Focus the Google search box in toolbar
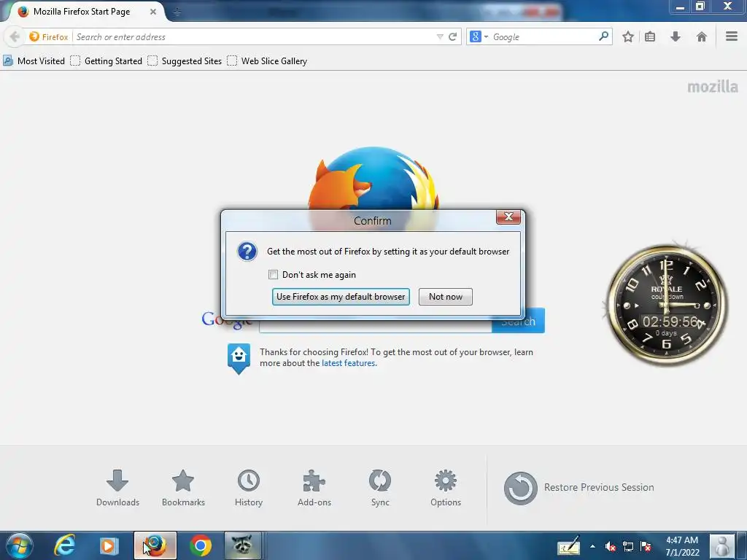The image size is (747, 560). [543, 36]
